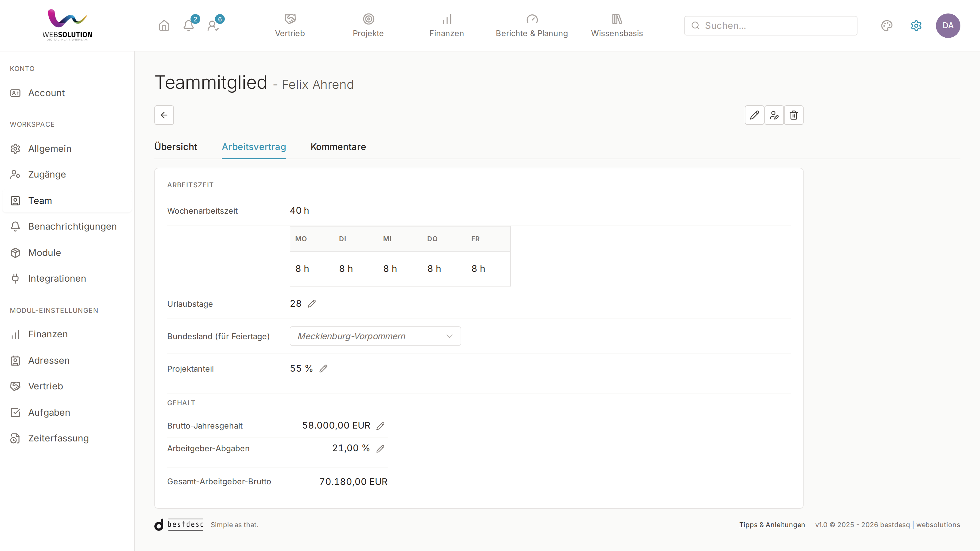Open notifications bell with badge 2
980x551 pixels.
tap(189, 25)
